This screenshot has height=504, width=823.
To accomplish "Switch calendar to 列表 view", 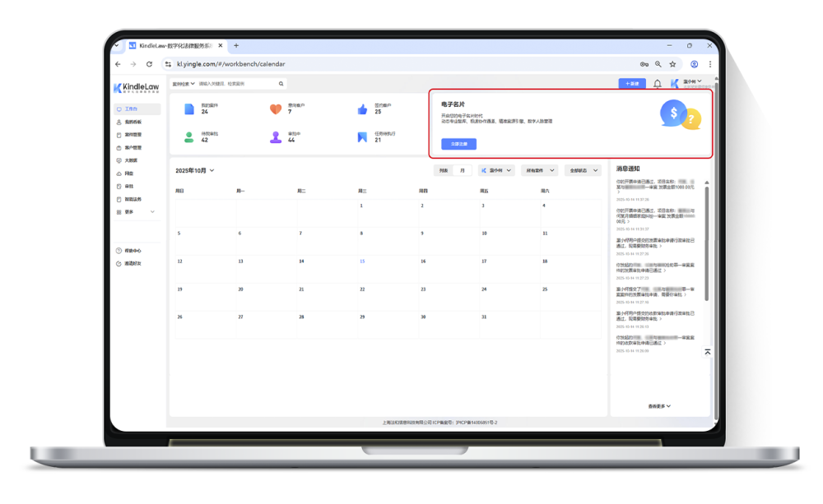I will (444, 170).
